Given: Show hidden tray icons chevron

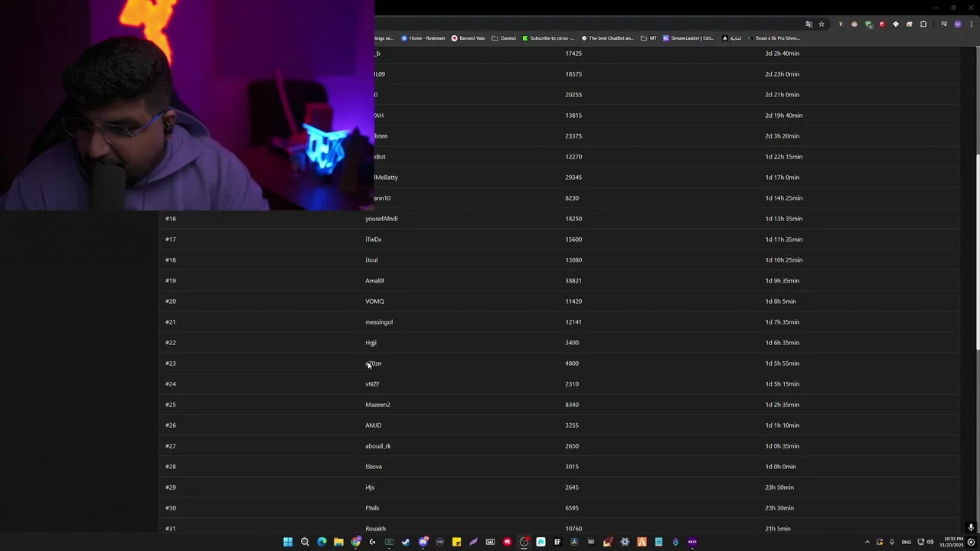Looking at the screenshot, I should (867, 542).
